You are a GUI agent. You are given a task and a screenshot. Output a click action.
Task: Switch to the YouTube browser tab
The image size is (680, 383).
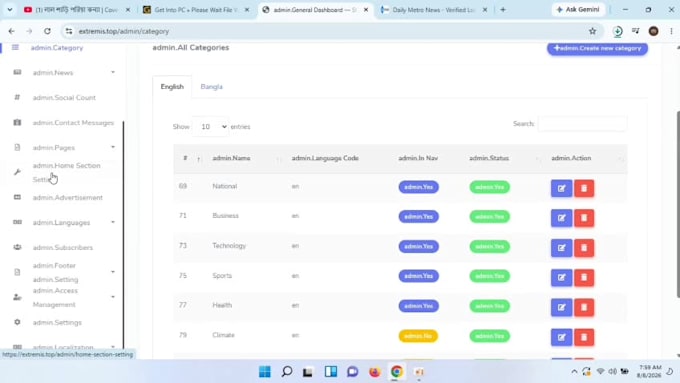[76, 10]
